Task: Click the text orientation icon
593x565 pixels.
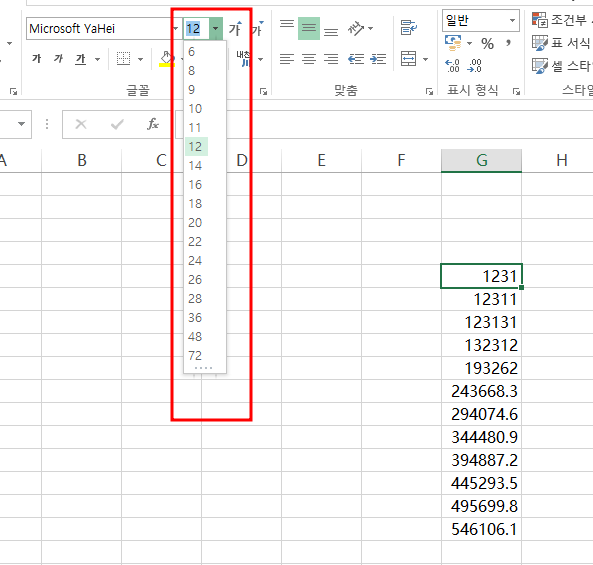Action: [x=356, y=29]
